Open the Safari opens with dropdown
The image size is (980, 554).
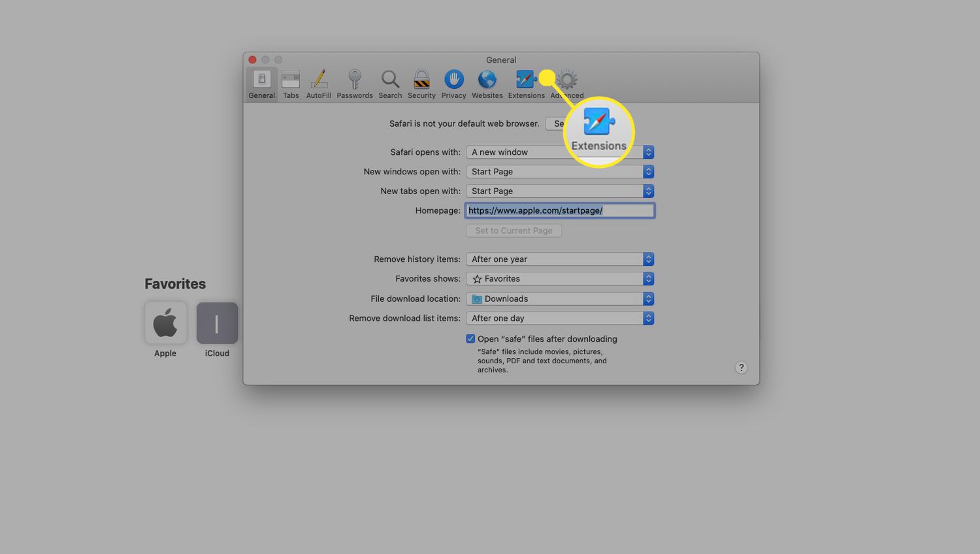tap(560, 152)
